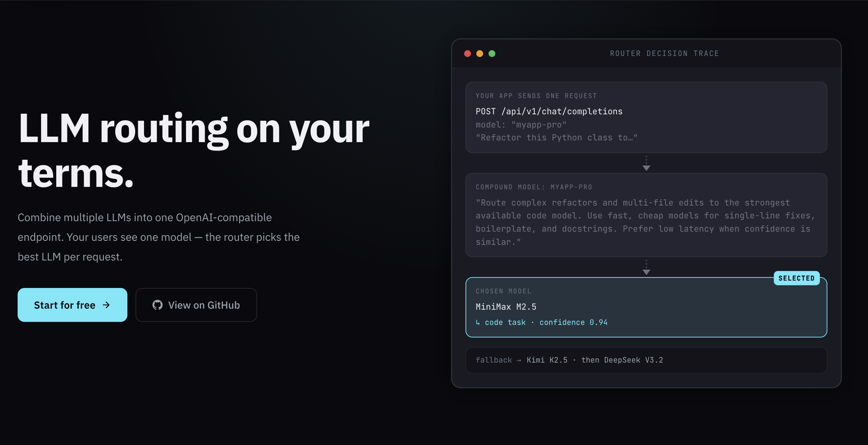This screenshot has width=868, height=445.
Task: Select the MiniMax M2.5 chosen model card
Action: 646,306
